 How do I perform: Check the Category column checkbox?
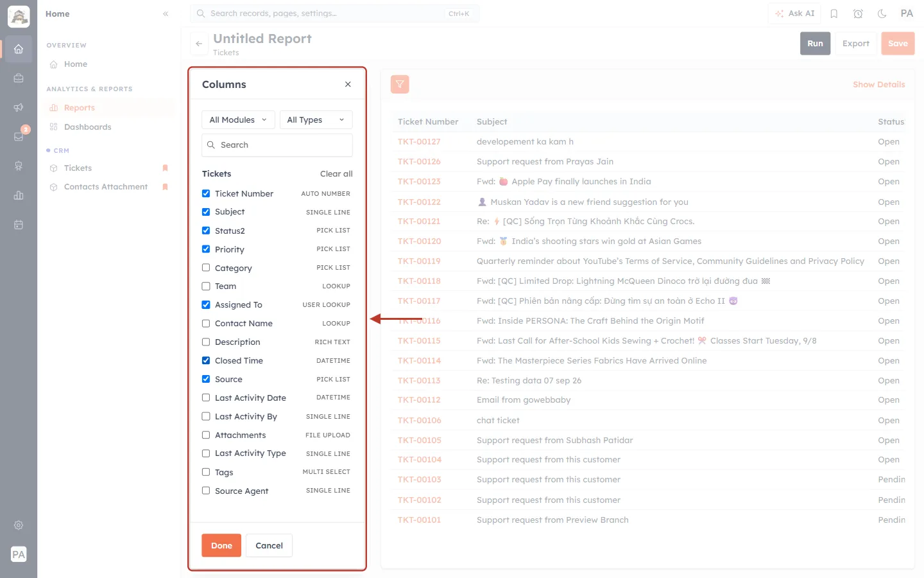coord(206,268)
